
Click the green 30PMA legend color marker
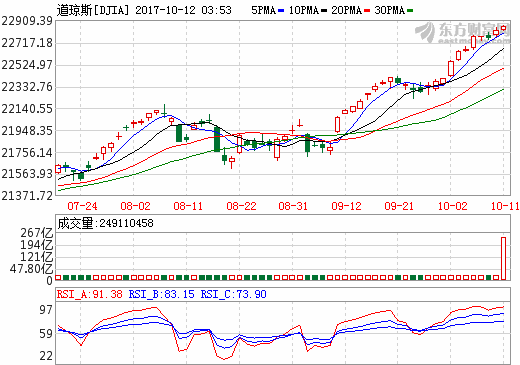(x=410, y=11)
